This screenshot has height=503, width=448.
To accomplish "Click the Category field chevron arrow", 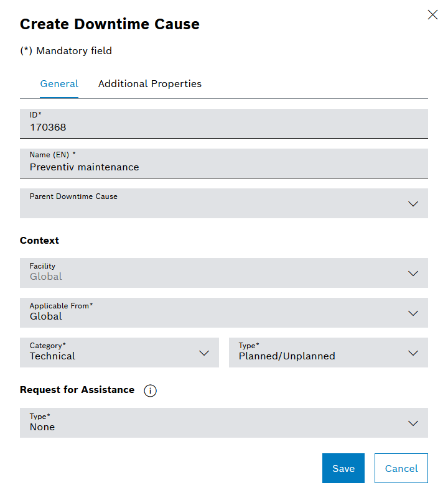I will point(204,353).
